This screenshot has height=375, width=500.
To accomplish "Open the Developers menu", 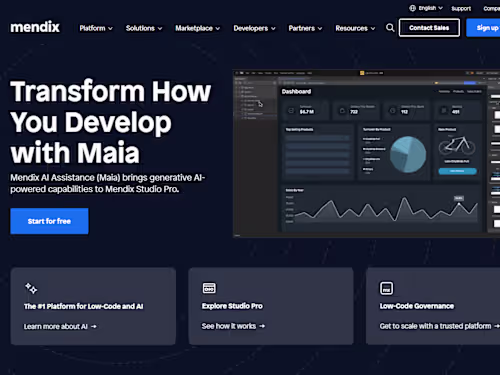I will pos(254,28).
